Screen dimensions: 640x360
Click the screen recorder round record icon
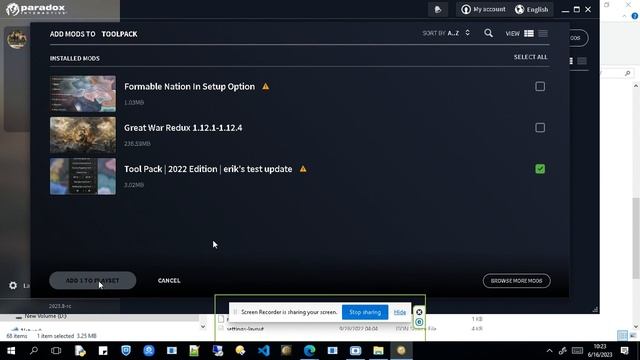click(419, 322)
